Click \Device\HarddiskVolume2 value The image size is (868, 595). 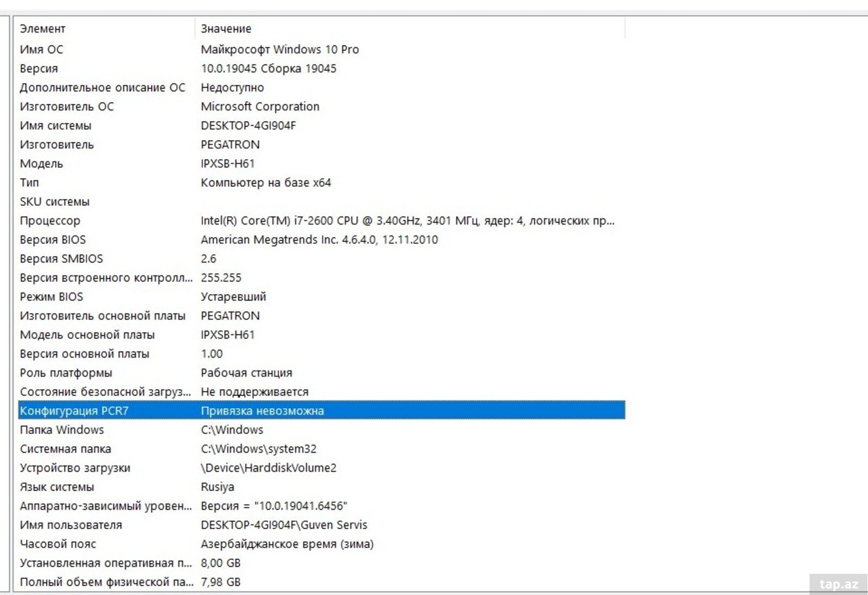(269, 467)
